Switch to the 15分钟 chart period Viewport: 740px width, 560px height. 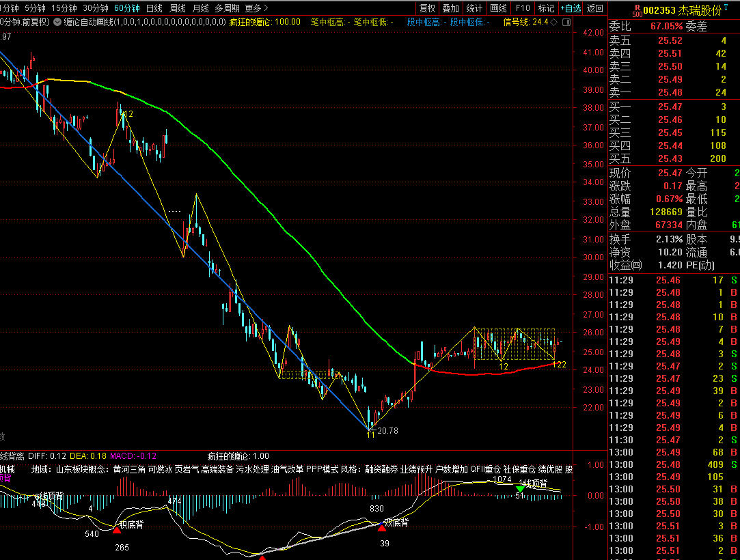(64, 8)
